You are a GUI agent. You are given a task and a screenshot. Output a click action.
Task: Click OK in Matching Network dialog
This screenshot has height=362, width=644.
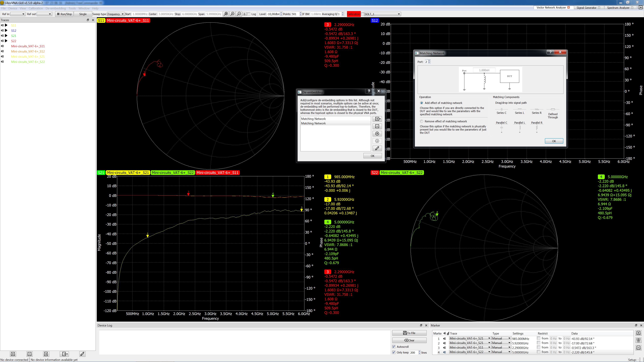[x=554, y=141]
